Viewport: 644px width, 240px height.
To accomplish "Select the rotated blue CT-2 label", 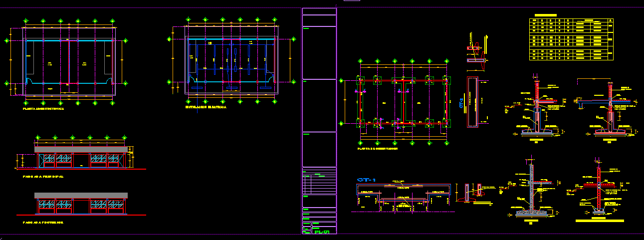I will click(x=460, y=103).
